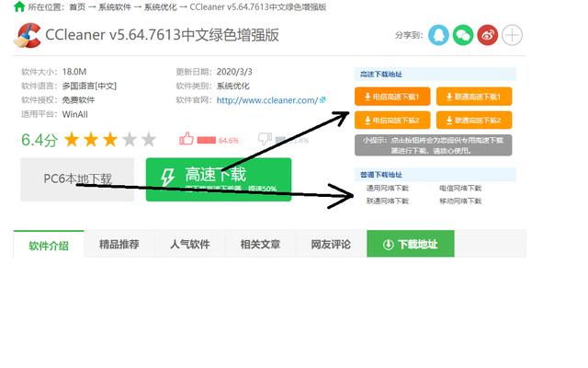Screen dimensions: 588x368
Task: Click 联通高速下载2 orange button
Action: (x=474, y=121)
